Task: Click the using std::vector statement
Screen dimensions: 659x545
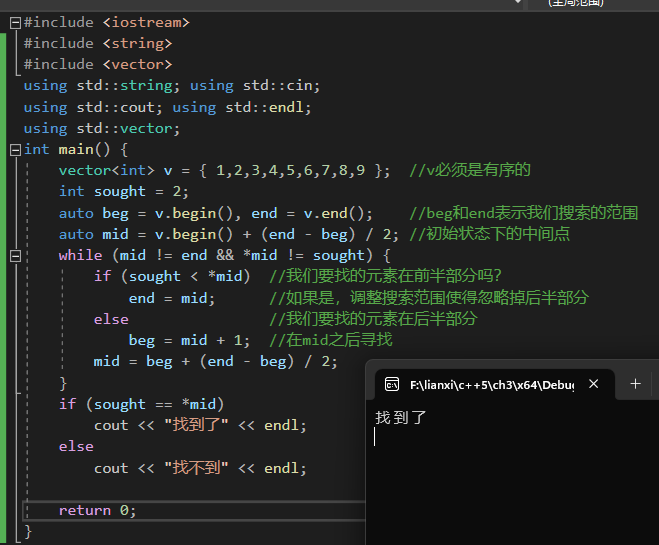Action: [101, 128]
